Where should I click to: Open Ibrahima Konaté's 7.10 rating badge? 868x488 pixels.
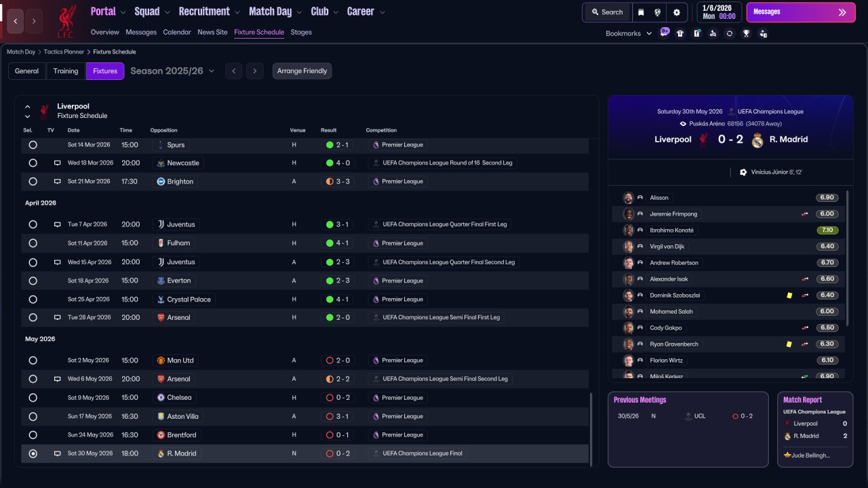click(827, 230)
